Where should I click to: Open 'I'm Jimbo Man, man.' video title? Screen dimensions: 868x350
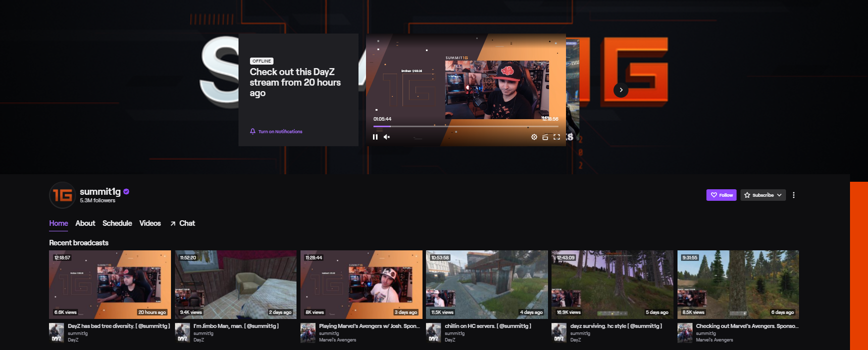(x=236, y=326)
